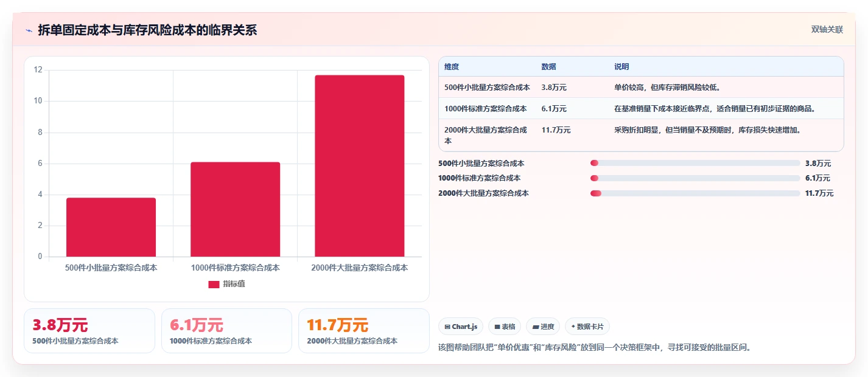This screenshot has height=377, width=868.
Task: Click the icon inside the Chart.js chip
Action: [447, 327]
